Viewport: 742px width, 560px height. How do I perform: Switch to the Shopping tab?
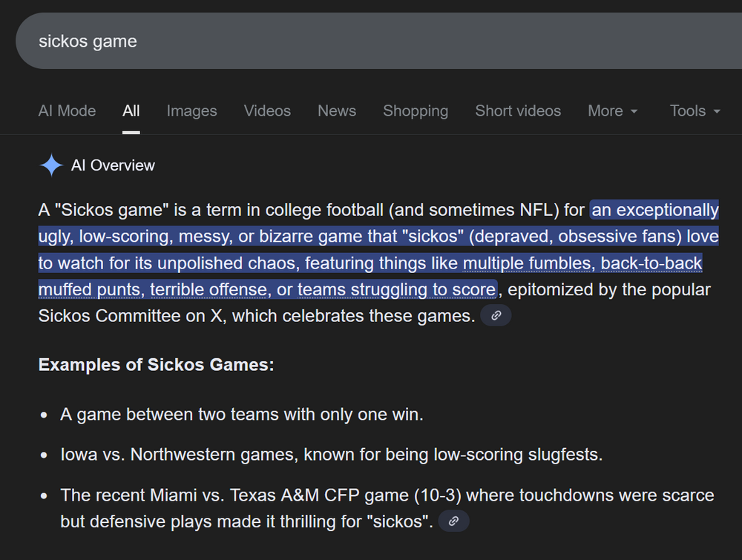tap(416, 111)
